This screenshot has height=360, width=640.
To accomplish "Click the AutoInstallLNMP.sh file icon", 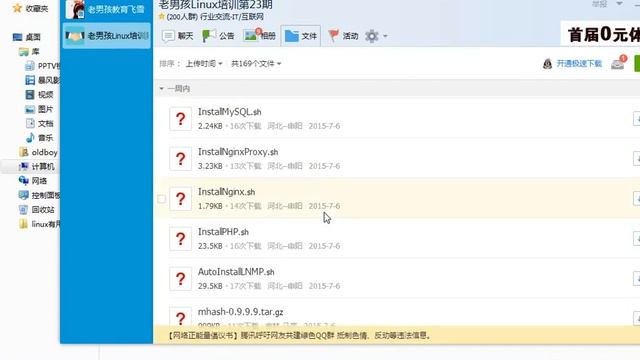I will [180, 279].
